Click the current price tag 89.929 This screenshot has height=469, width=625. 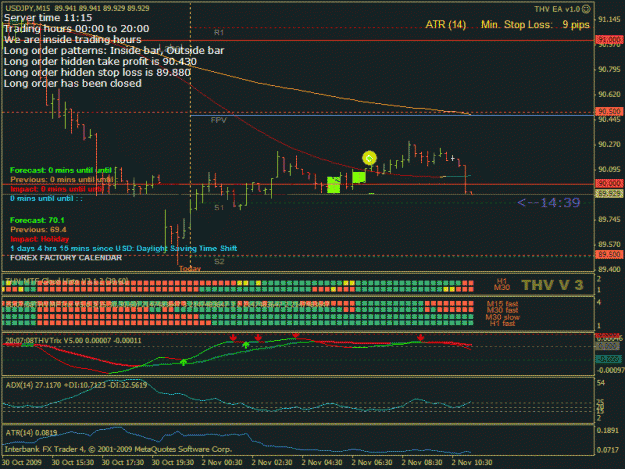[x=609, y=194]
